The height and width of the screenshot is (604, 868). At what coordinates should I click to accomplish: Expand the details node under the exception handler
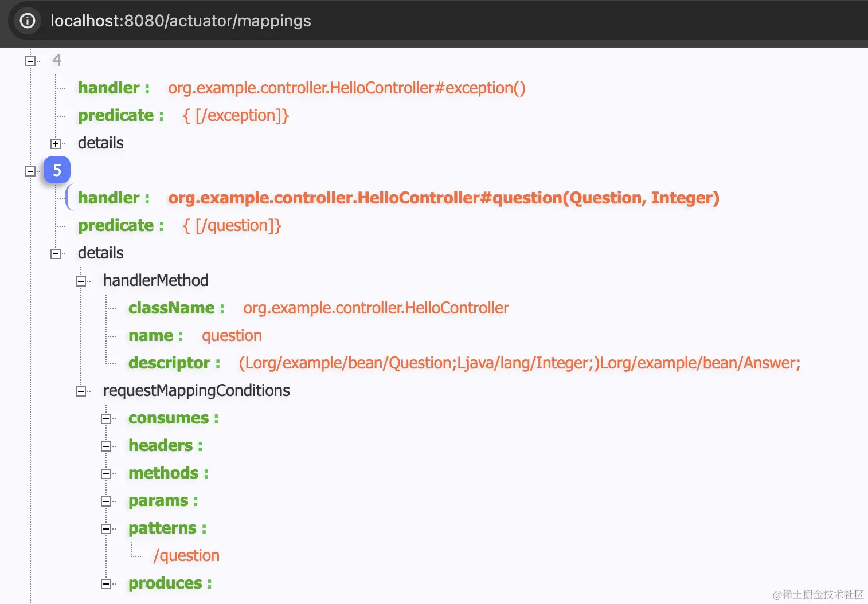pyautogui.click(x=56, y=143)
